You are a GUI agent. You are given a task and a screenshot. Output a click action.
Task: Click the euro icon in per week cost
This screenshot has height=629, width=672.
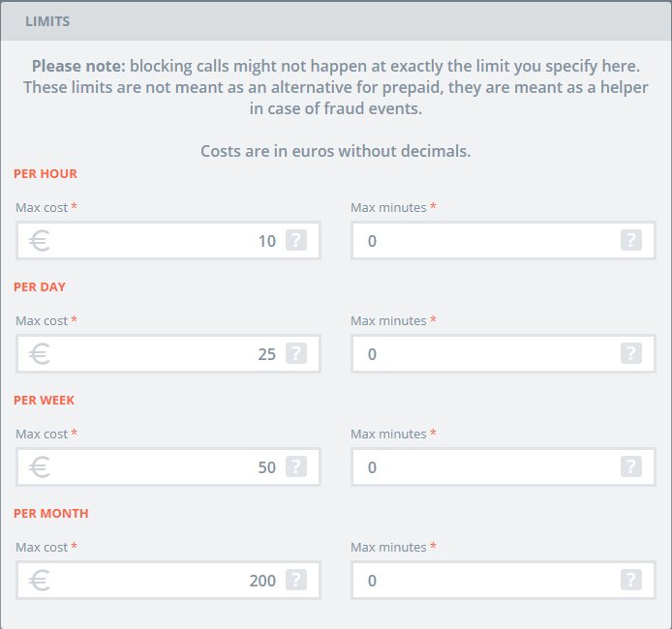click(x=40, y=467)
